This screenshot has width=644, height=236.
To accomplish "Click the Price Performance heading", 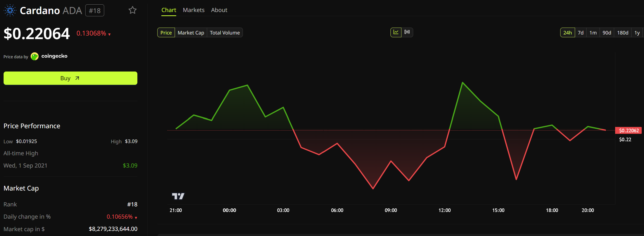I will [x=32, y=126].
